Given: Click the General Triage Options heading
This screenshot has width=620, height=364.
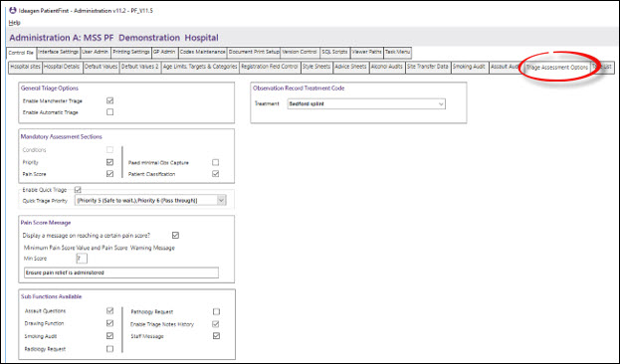Looking at the screenshot, I should pyautogui.click(x=50, y=89).
